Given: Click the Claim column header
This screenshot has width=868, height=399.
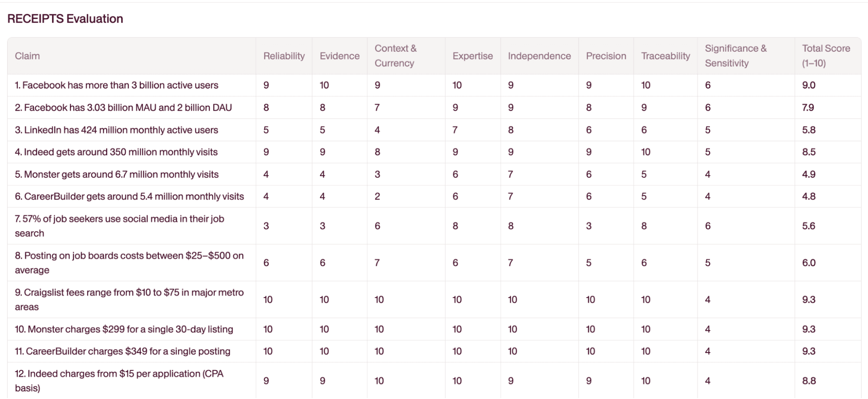Looking at the screenshot, I should (x=27, y=56).
